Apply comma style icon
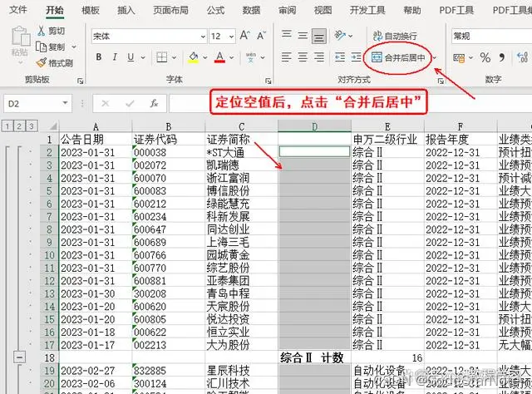 502,57
